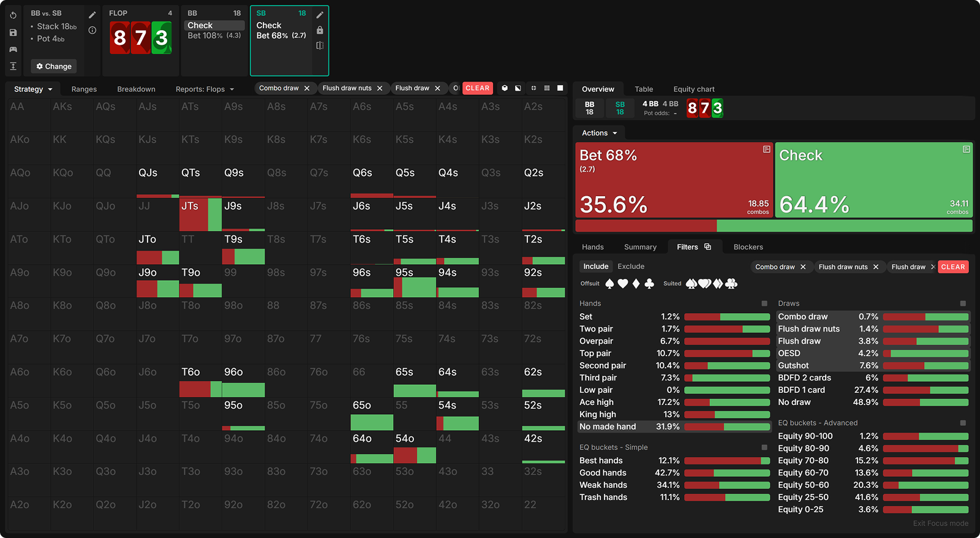The height and width of the screenshot is (538, 980).
Task: Switch filter mode to Exclude
Action: (631, 267)
